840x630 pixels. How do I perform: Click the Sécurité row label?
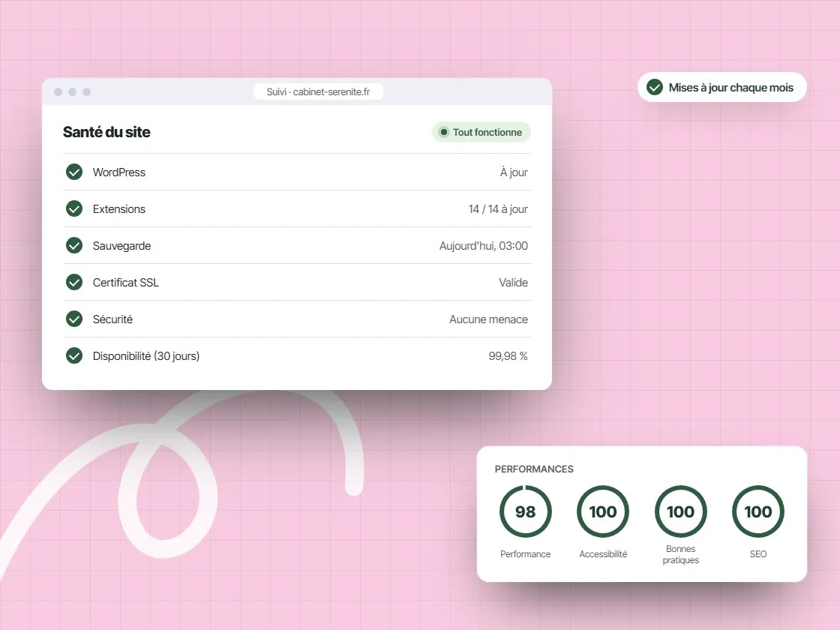coord(112,319)
